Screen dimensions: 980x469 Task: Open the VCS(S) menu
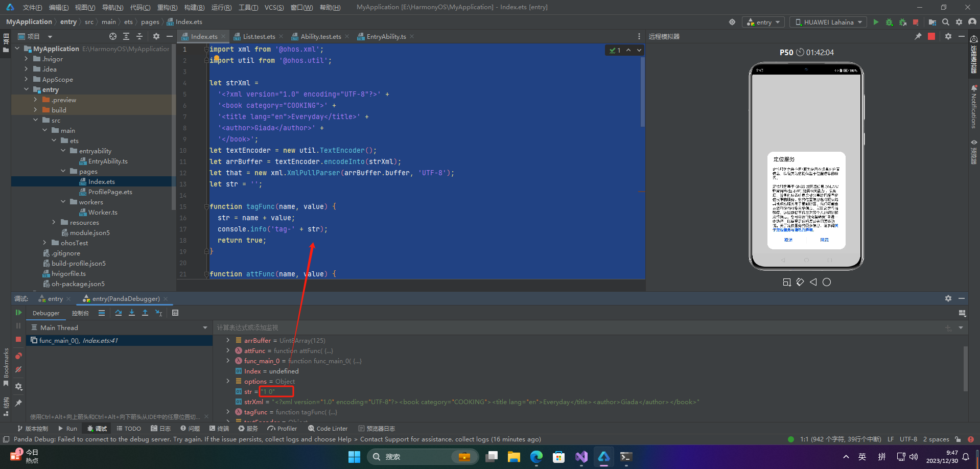(274, 7)
